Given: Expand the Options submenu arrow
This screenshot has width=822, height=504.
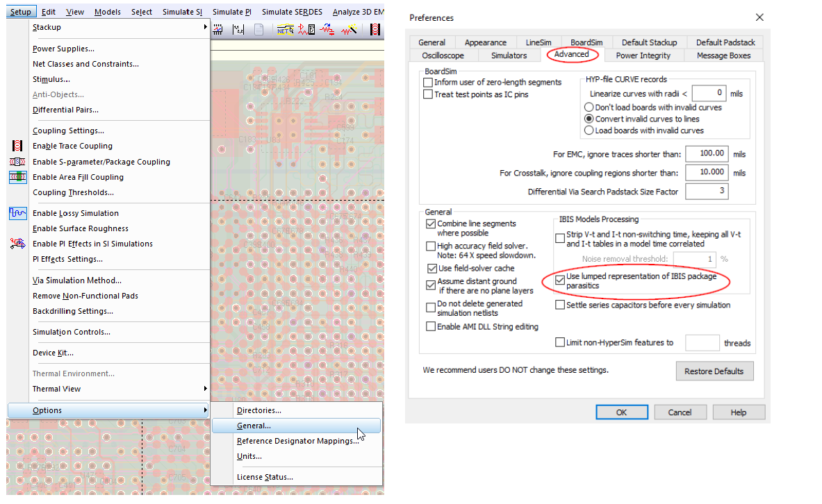Looking at the screenshot, I should [205, 410].
